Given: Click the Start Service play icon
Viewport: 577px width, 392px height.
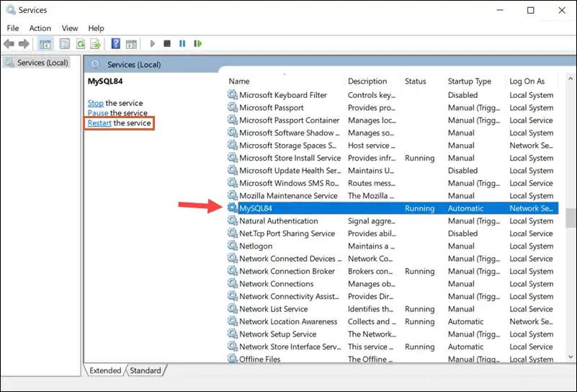Looking at the screenshot, I should click(x=152, y=44).
